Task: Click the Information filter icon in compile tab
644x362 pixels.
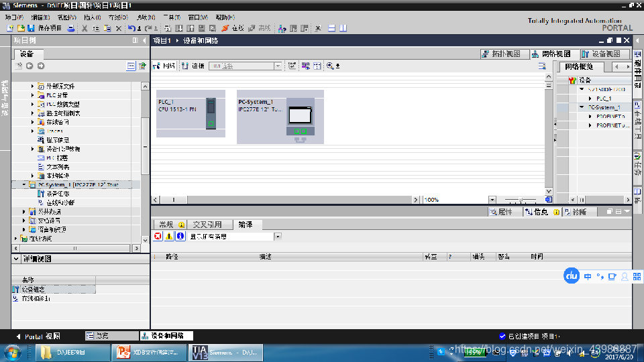Action: point(180,236)
